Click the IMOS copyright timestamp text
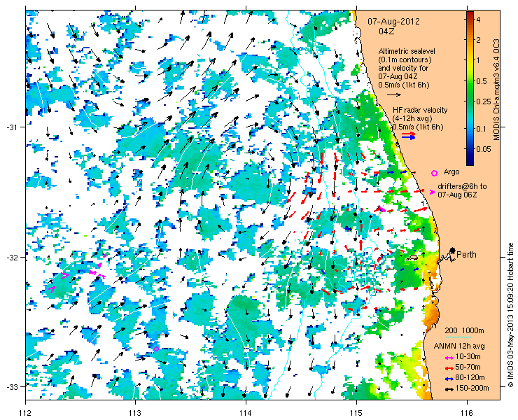Image resolution: width=518 pixels, height=420 pixels. 510,315
